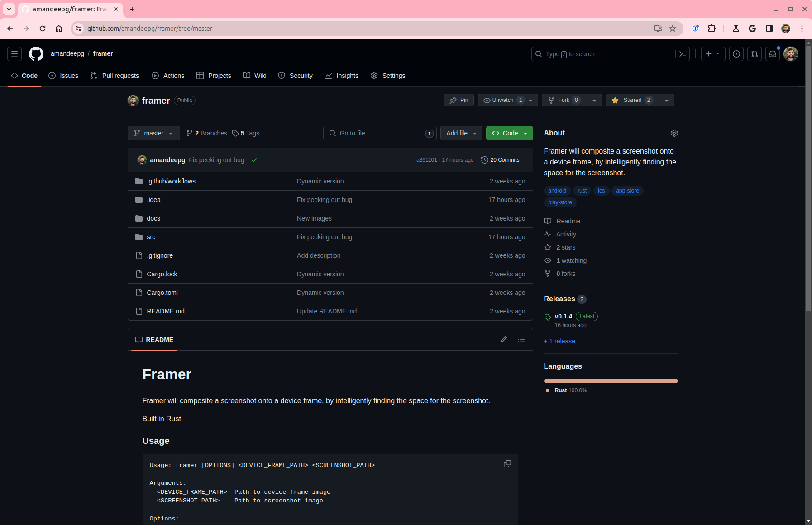This screenshot has height=525, width=812.
Task: Expand the master branch selector
Action: (x=154, y=133)
